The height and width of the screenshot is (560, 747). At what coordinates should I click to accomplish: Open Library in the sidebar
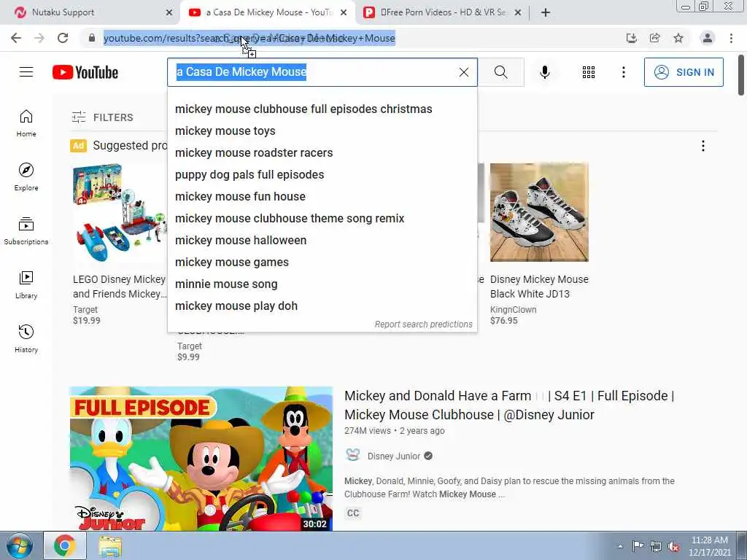26,285
